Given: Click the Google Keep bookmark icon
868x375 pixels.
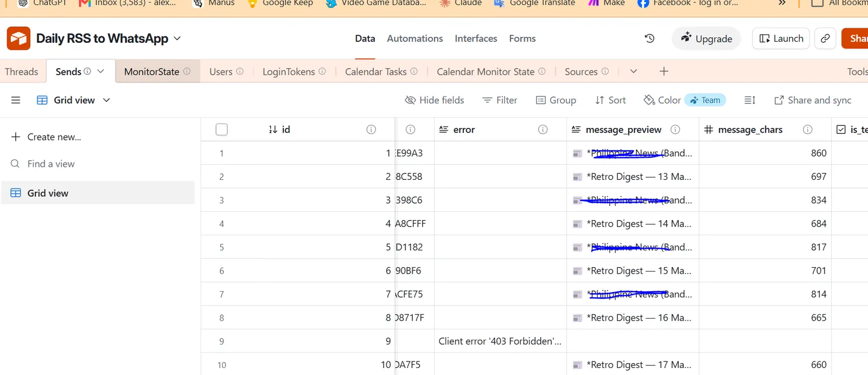Looking at the screenshot, I should click(x=252, y=3).
